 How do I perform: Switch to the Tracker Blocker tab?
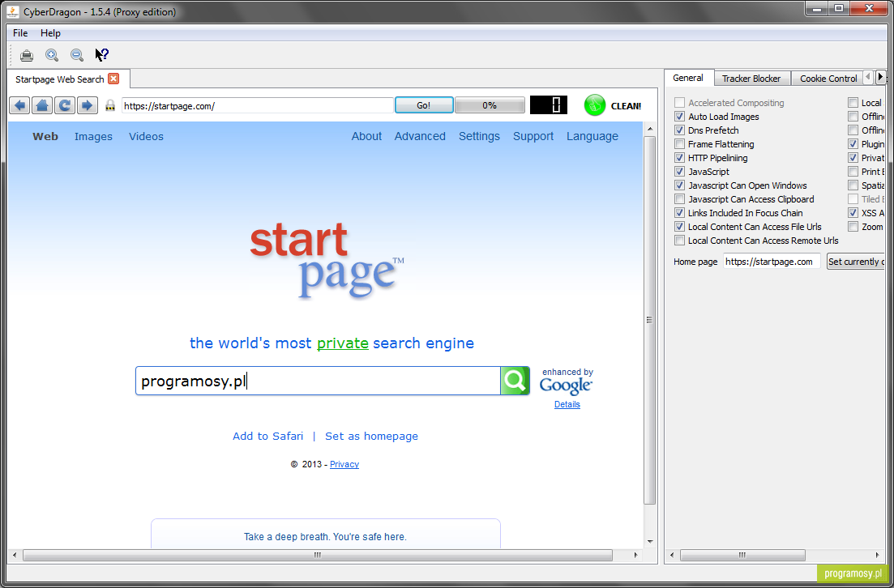pyautogui.click(x=751, y=79)
